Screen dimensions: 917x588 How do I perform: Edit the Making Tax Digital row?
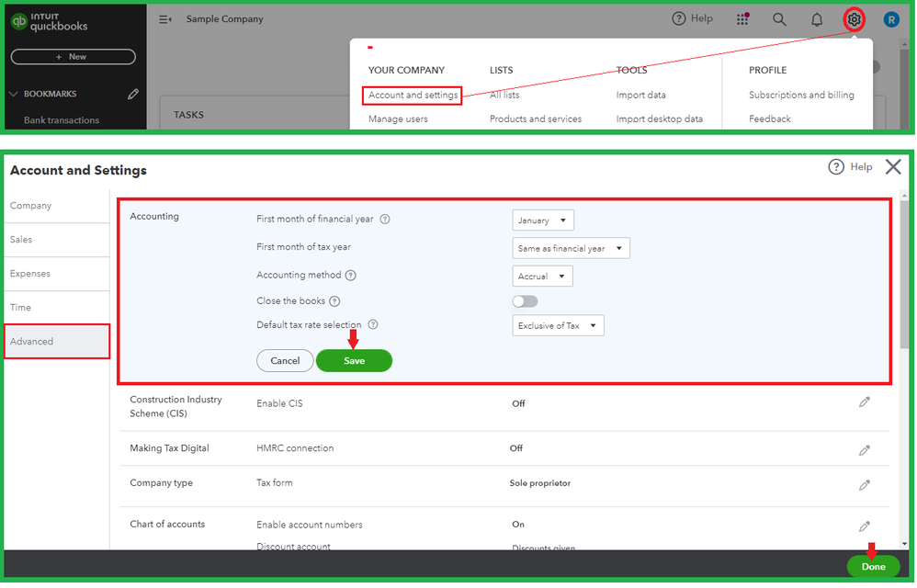[865, 450]
